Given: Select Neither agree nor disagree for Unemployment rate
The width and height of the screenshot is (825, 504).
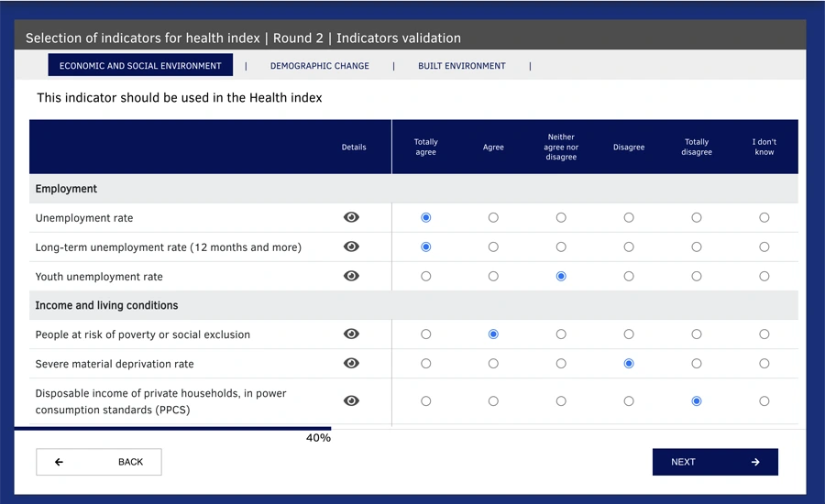Looking at the screenshot, I should coord(561,217).
